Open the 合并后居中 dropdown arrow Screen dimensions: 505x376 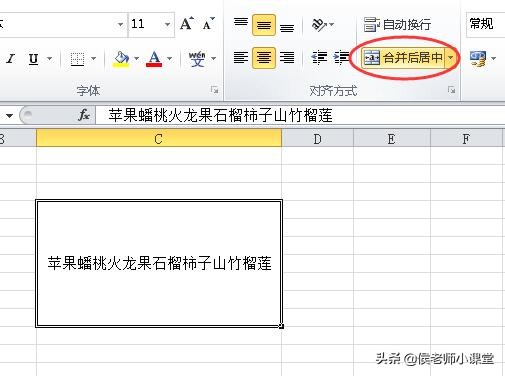tap(450, 58)
